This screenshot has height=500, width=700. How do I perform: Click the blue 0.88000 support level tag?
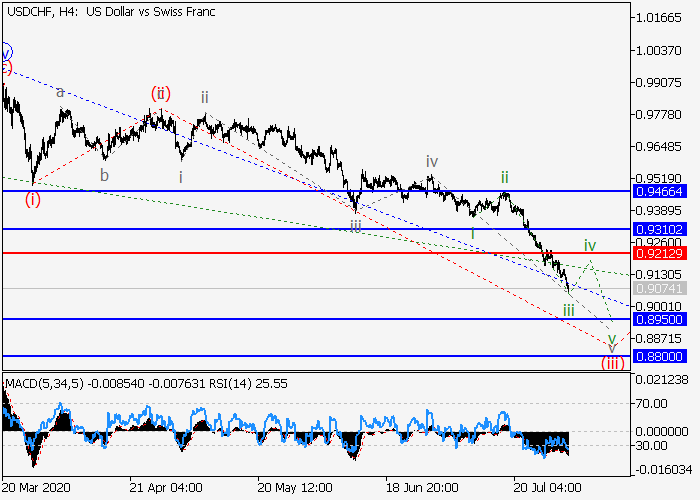[x=663, y=356]
